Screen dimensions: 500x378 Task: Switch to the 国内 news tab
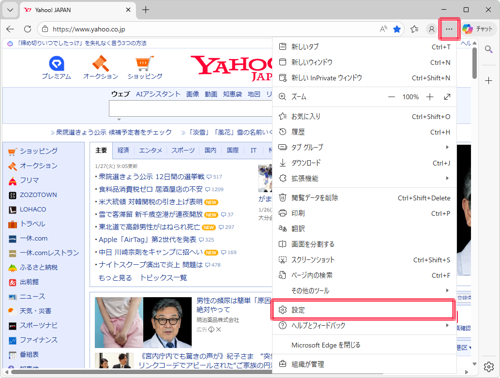tap(210, 150)
